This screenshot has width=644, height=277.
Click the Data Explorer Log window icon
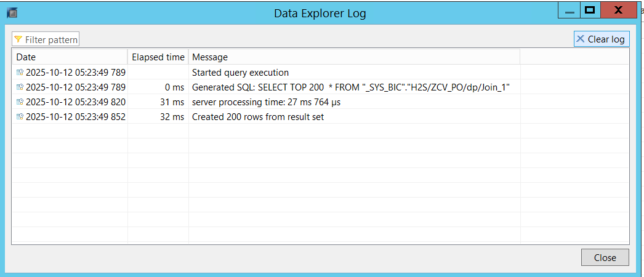(x=12, y=12)
